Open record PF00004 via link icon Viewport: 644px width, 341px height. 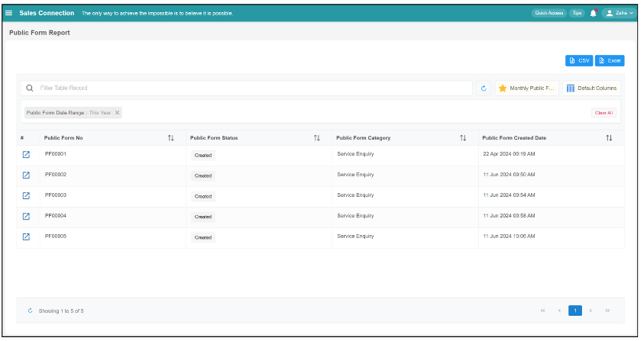click(26, 216)
